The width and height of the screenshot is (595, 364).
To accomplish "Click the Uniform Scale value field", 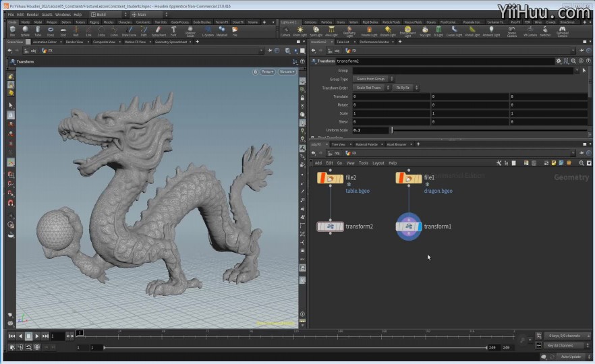I will click(x=371, y=130).
